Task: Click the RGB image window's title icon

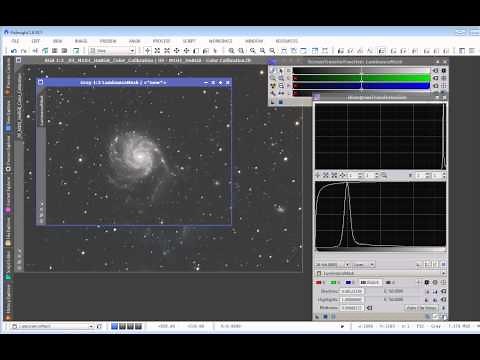Action: (19, 60)
